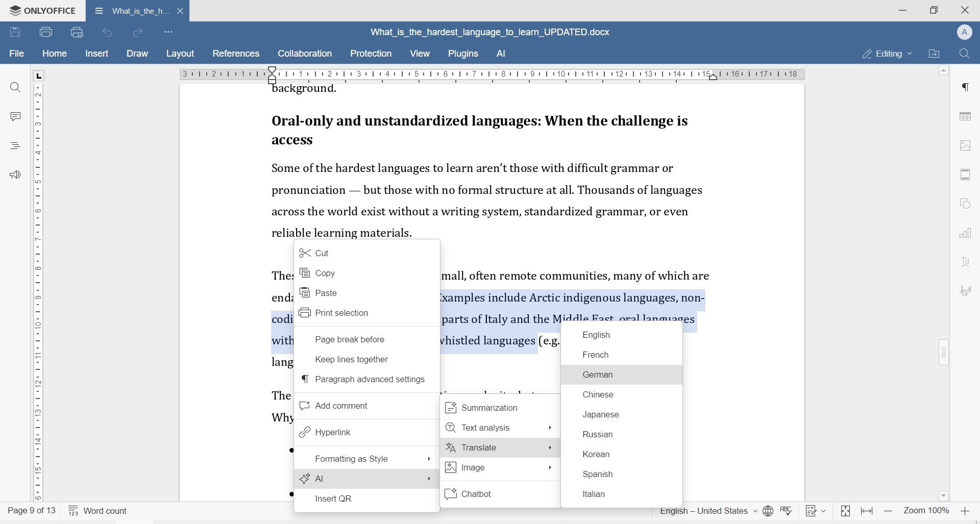980x524 pixels.
Task: Choose Cut from the context menu
Action: [367, 253]
